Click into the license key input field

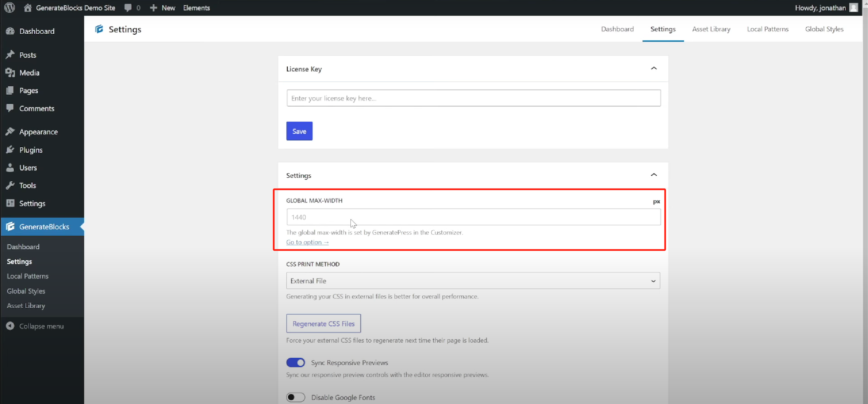[473, 98]
